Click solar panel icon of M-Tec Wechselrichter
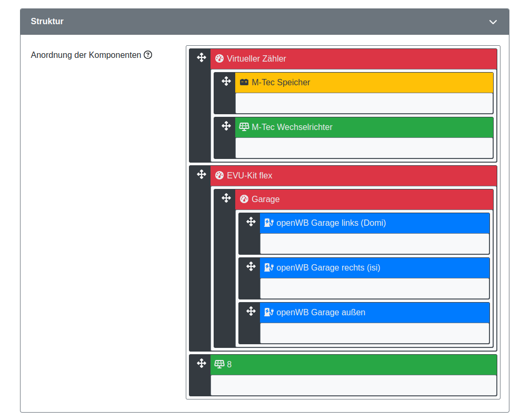Screen dimensions: 521x420 click(x=244, y=127)
